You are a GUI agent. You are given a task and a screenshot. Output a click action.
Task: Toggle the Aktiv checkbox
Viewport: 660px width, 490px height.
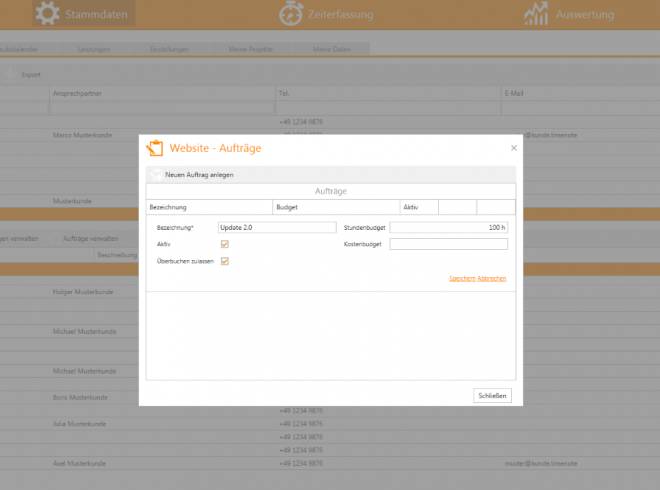click(225, 244)
